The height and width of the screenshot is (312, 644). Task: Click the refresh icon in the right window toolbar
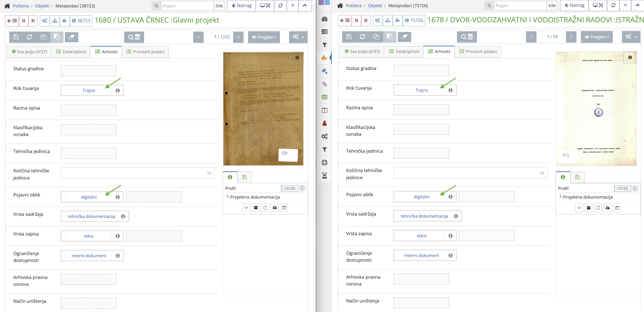362,37
